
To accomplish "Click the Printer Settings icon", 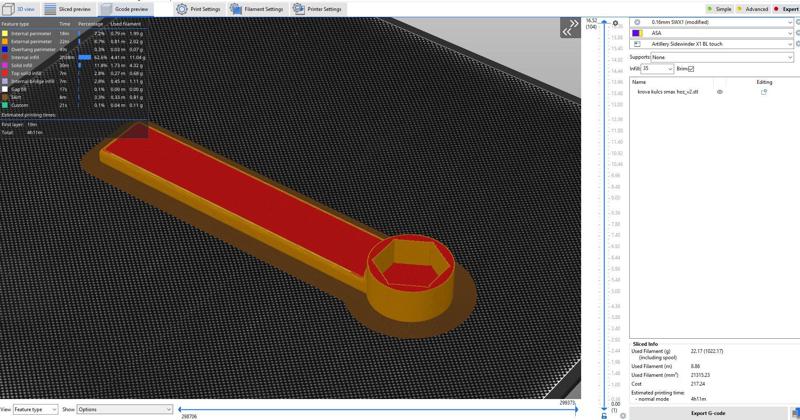I will (x=298, y=9).
